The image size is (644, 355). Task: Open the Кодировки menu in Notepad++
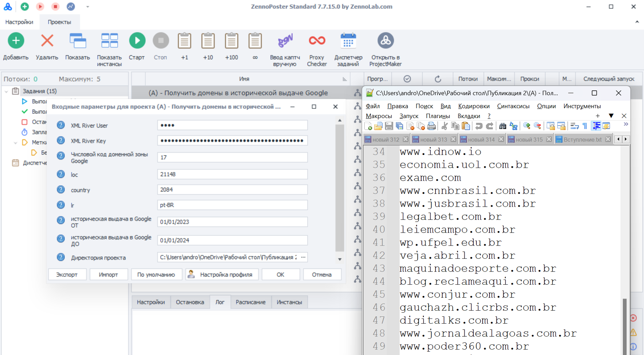click(474, 106)
